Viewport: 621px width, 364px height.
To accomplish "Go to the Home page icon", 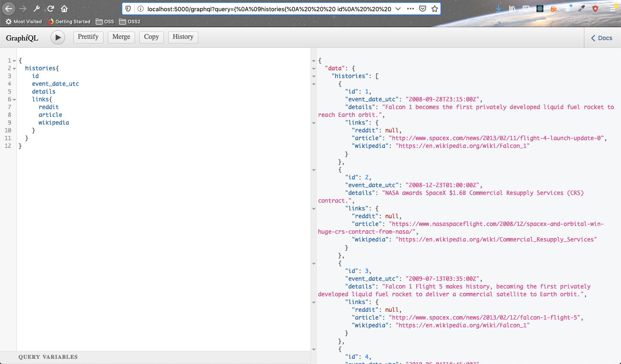I will point(64,9).
